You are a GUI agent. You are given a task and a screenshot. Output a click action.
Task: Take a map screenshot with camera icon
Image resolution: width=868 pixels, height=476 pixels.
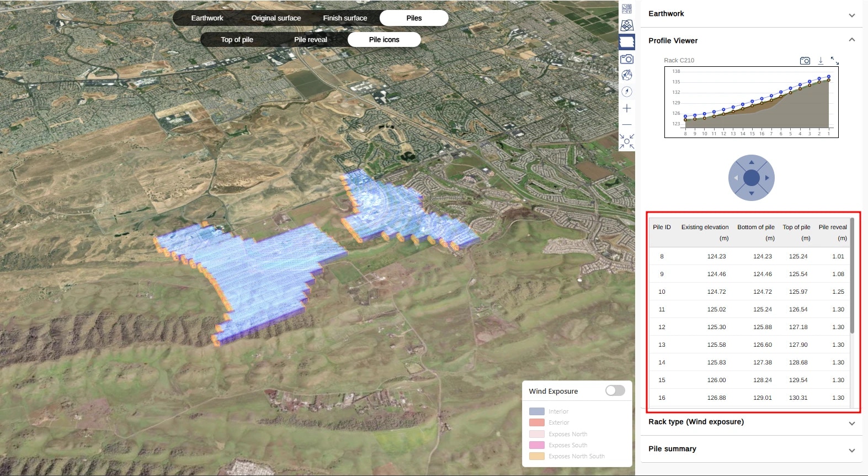(627, 59)
